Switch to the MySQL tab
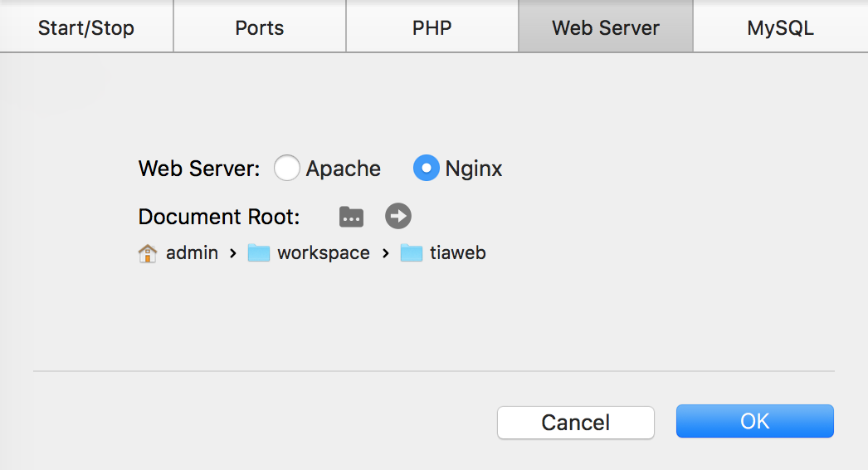Screen dimensions: 868x470 (x=781, y=26)
